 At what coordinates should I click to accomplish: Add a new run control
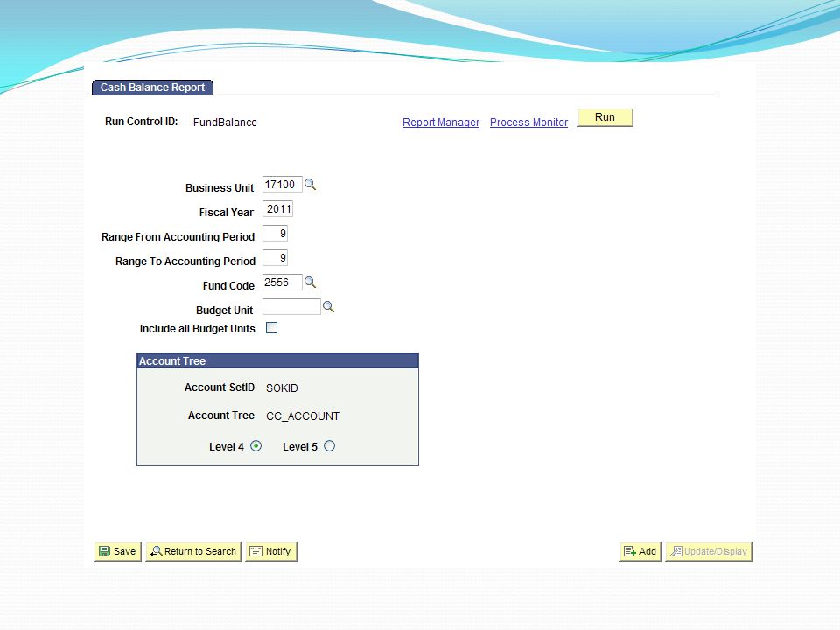click(x=640, y=551)
